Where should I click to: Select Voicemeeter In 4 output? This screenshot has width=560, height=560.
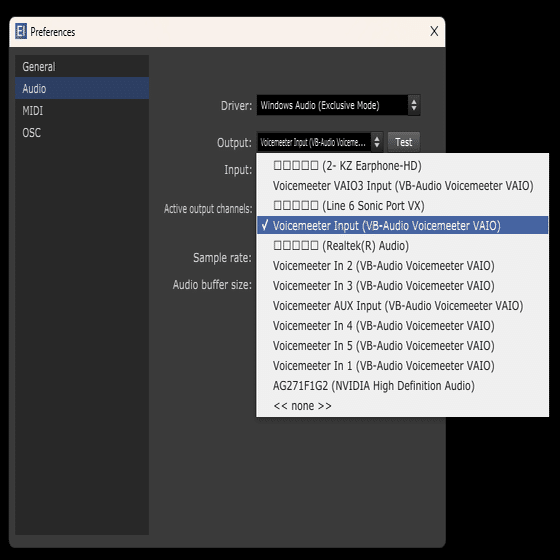click(402, 326)
